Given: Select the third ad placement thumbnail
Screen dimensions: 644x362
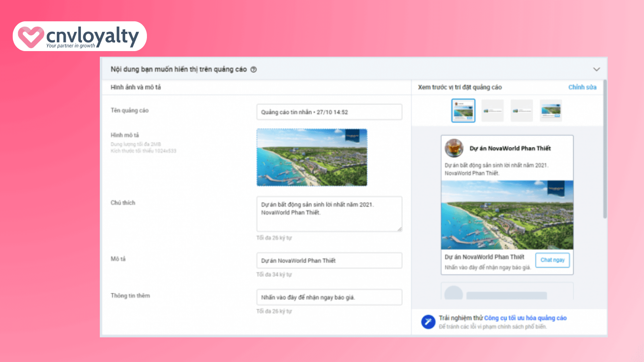Looking at the screenshot, I should (x=522, y=111).
